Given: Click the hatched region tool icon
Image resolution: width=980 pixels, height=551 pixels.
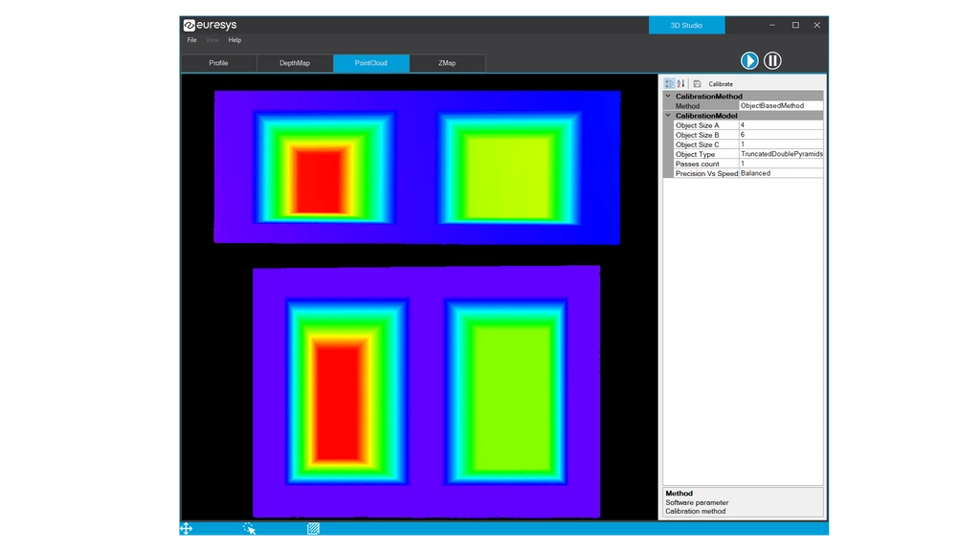Looking at the screenshot, I should [x=313, y=528].
